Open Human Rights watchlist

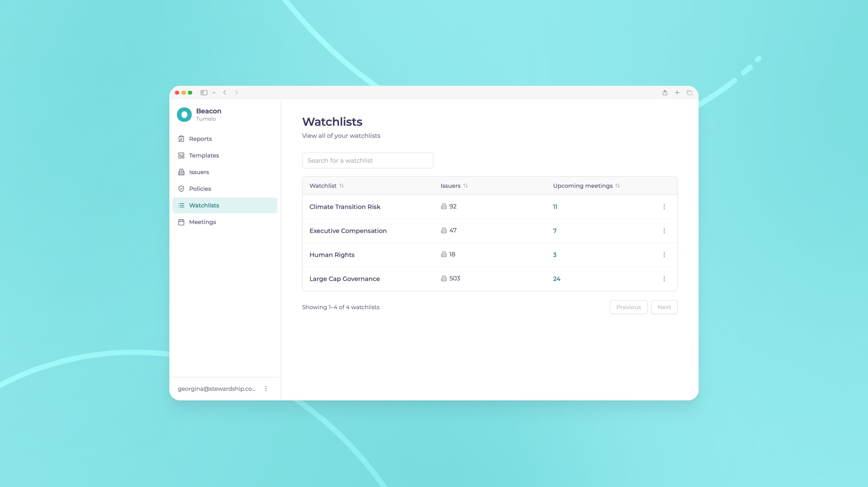332,255
